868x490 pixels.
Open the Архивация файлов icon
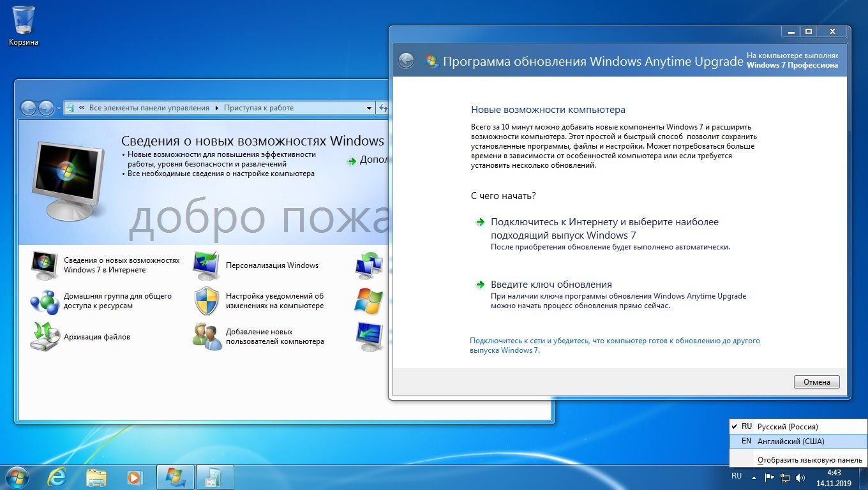coord(45,337)
